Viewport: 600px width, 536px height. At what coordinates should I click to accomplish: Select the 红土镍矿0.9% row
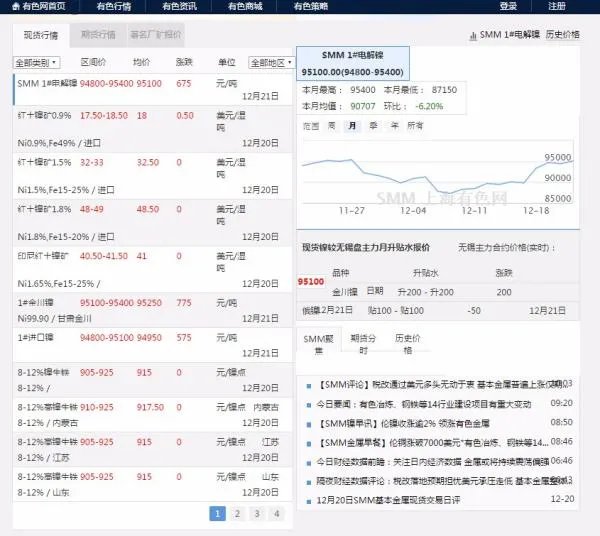click(x=153, y=129)
